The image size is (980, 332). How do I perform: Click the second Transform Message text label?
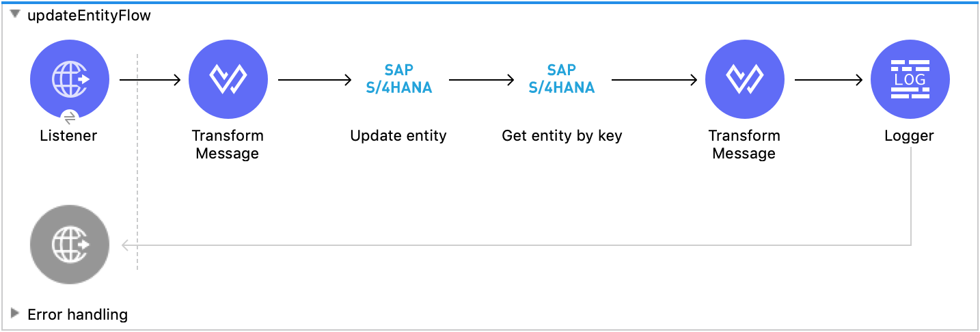pos(744,144)
